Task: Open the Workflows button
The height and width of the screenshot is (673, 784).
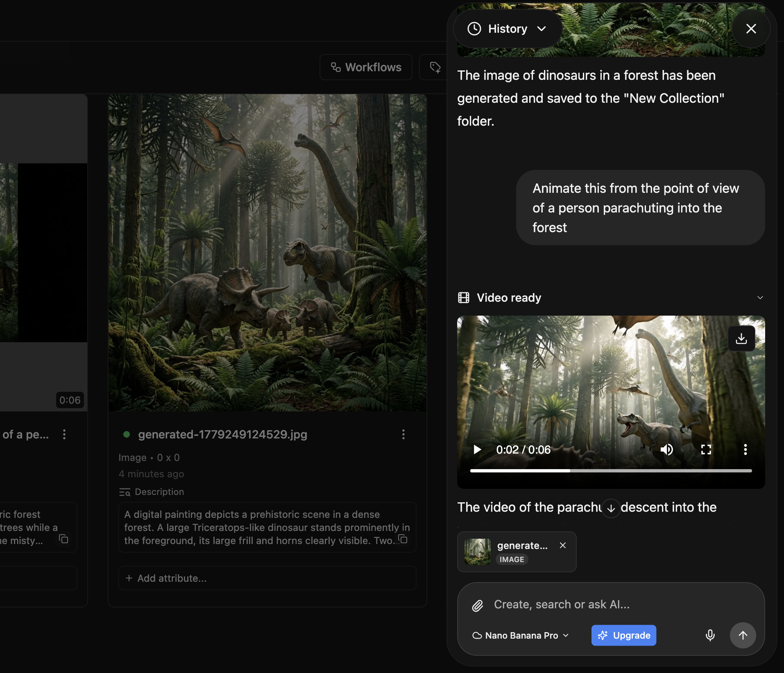Action: (366, 67)
